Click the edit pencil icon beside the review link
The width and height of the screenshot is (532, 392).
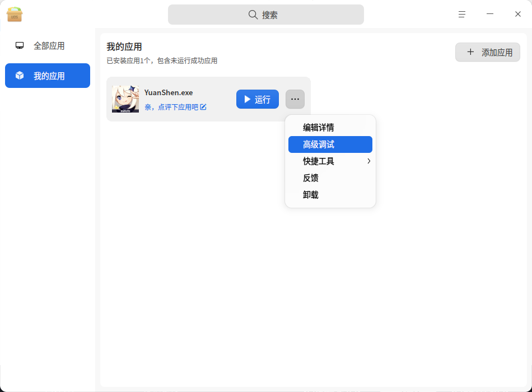coord(203,108)
